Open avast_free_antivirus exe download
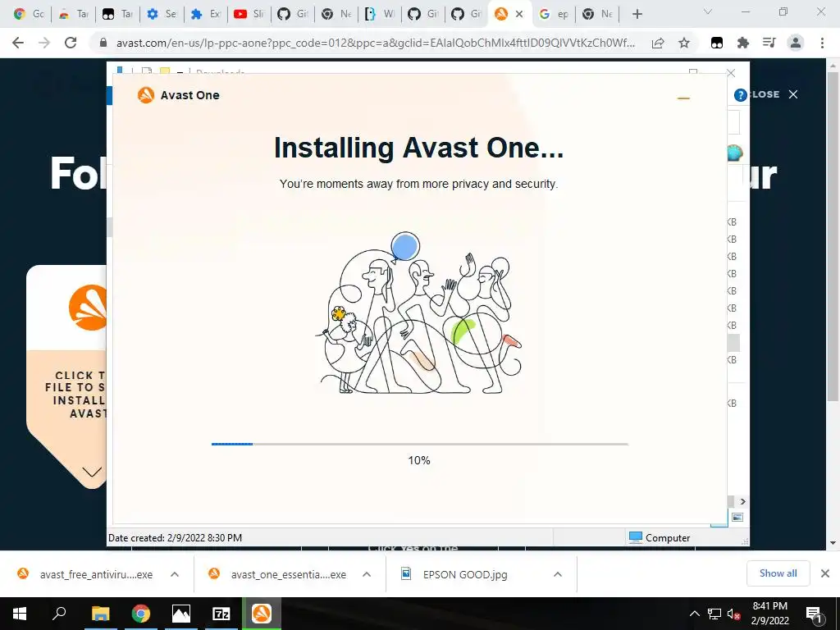The width and height of the screenshot is (840, 630). [x=85, y=574]
